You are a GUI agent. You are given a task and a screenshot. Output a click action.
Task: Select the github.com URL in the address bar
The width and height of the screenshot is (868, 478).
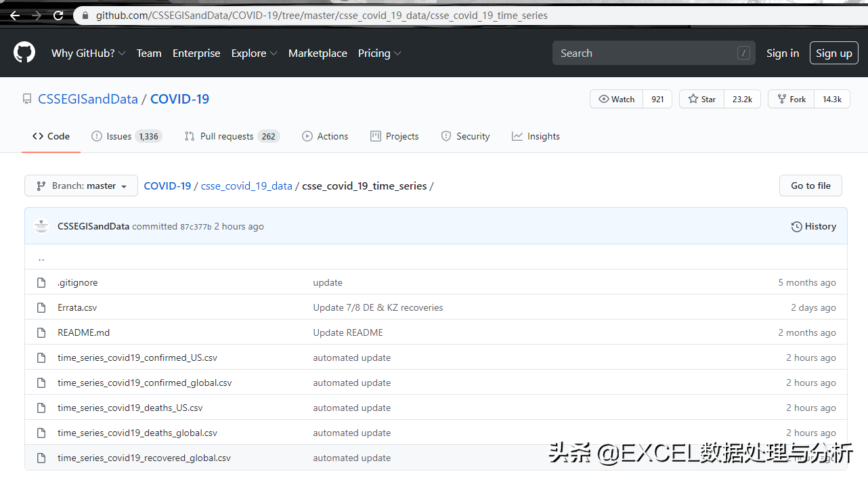(x=322, y=16)
